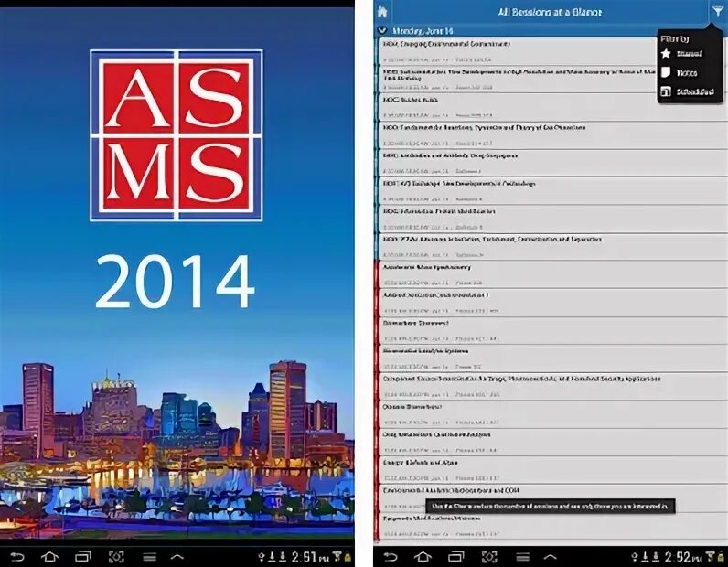The height and width of the screenshot is (567, 728).
Task: Select the All Sessions at a Glance title
Action: tap(550, 12)
